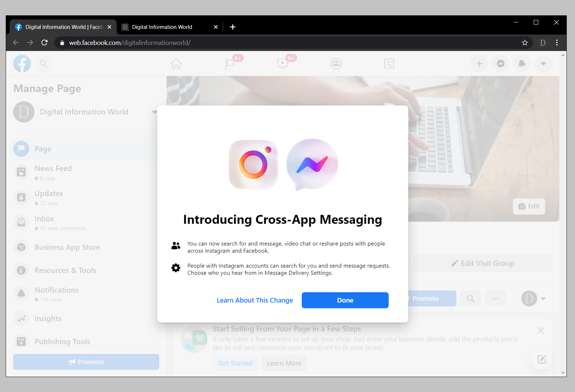575x392 pixels.
Task: Expand the profile chevron near Promote
Action: [x=543, y=298]
